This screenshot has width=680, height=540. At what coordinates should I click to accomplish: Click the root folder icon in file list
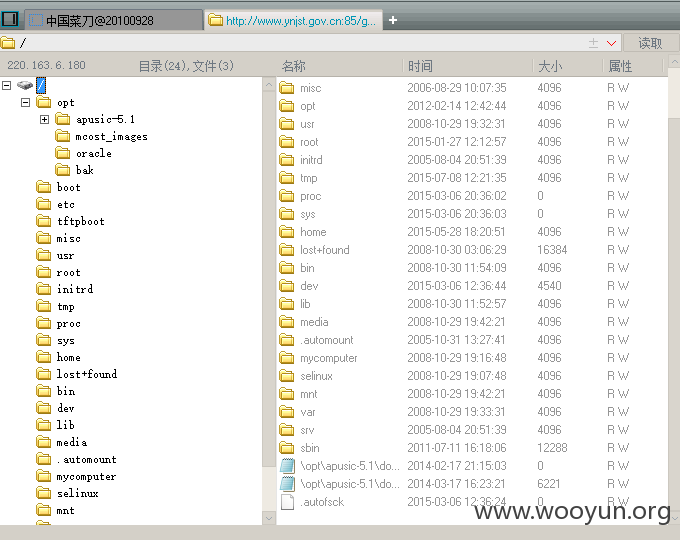[x=287, y=142]
